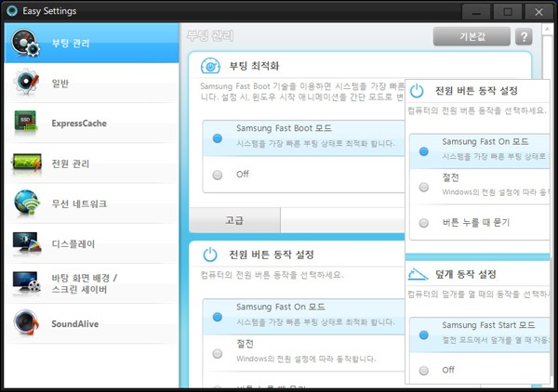558x392 pixels.
Task: Select Samsung Fast On 모드 in overlay panel
Action: click(x=423, y=151)
